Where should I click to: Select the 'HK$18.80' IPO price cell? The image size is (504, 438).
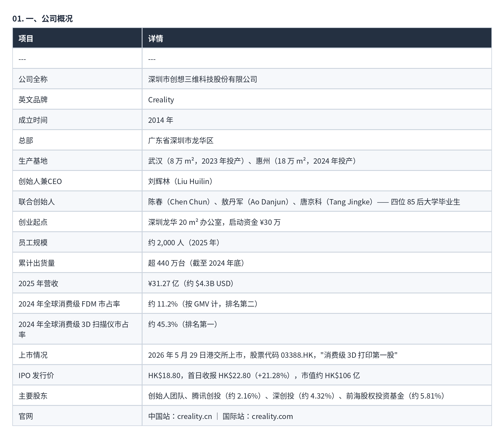[x=317, y=375]
